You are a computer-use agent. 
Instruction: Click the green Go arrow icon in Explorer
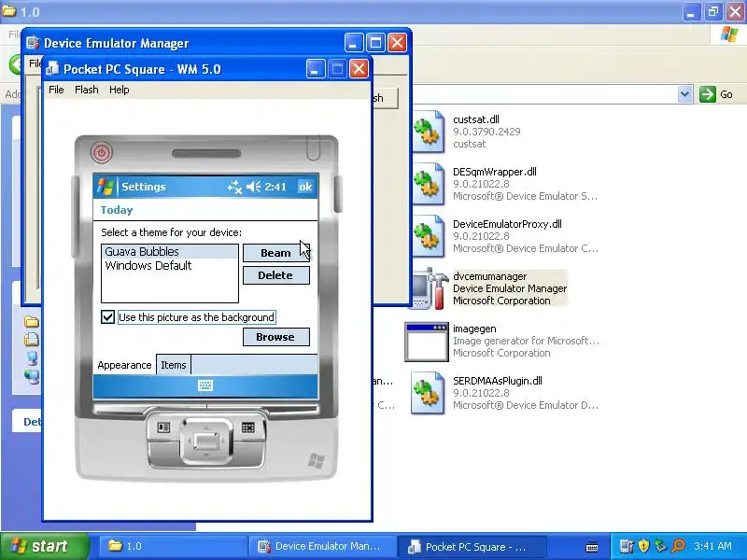(x=708, y=94)
